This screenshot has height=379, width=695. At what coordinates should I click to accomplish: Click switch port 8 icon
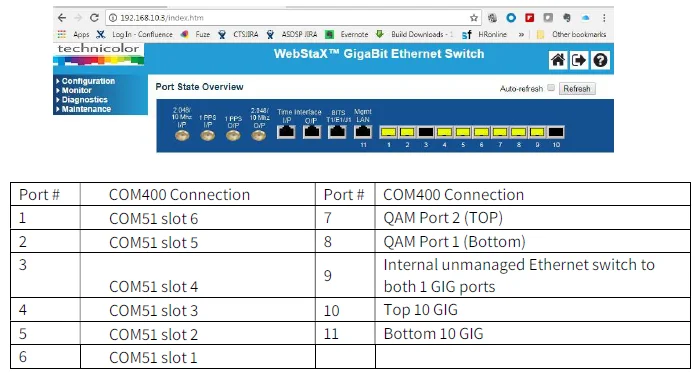tap(519, 132)
